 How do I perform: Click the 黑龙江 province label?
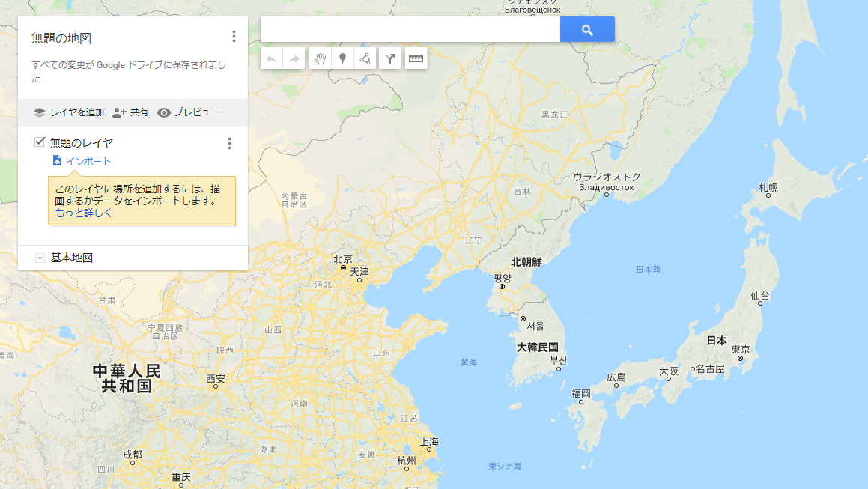[555, 115]
